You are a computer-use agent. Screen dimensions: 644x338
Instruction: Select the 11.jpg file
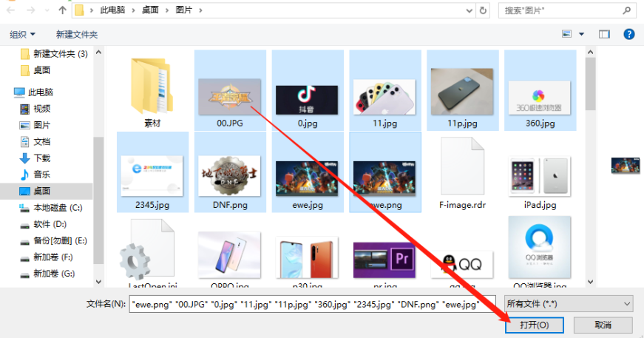pyautogui.click(x=384, y=91)
